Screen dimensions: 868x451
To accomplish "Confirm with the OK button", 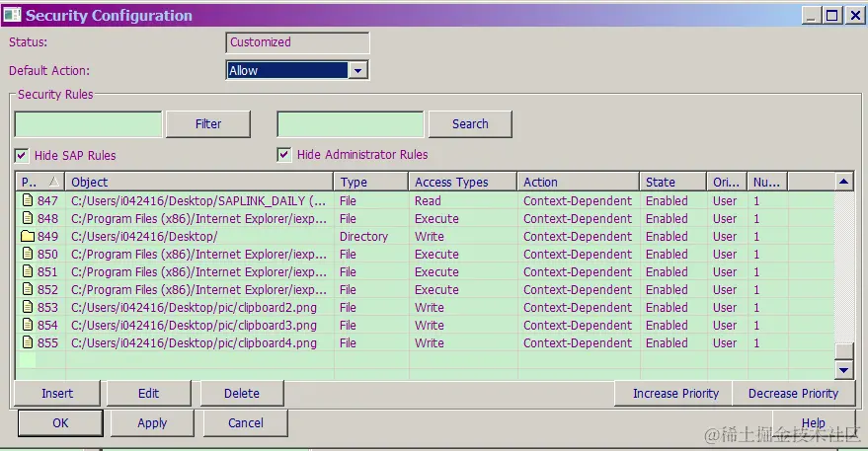I will tap(60, 422).
